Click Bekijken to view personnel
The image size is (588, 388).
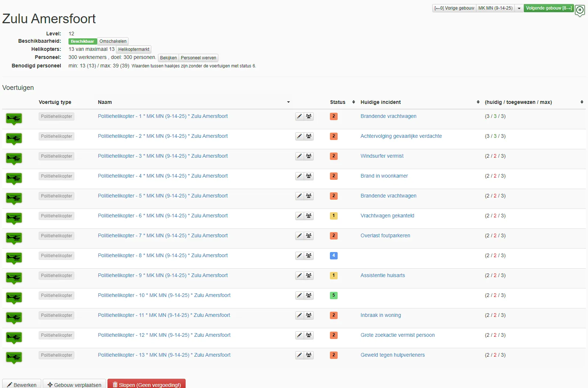168,58
